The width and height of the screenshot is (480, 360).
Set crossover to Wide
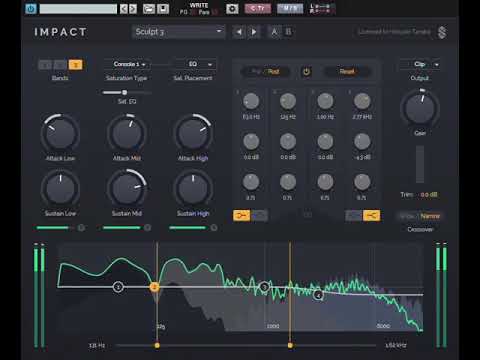click(408, 216)
